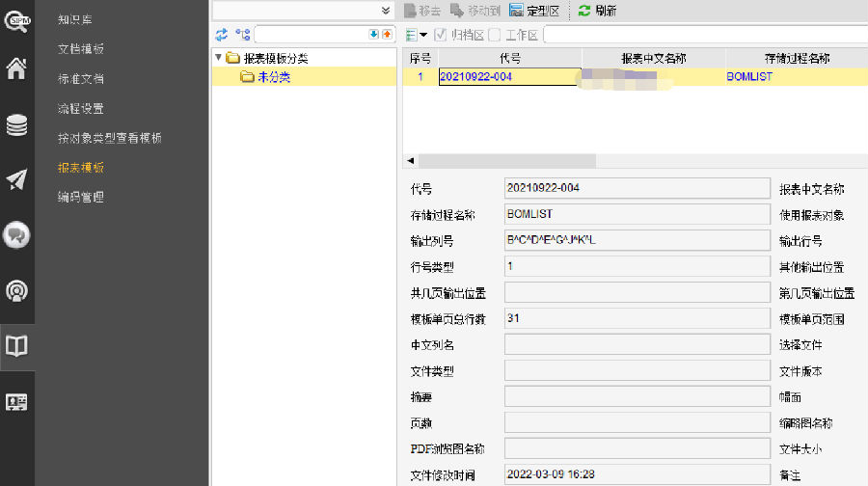This screenshot has height=486, width=868.
Task: Click the 报表中文名称 column header
Action: pos(654,58)
